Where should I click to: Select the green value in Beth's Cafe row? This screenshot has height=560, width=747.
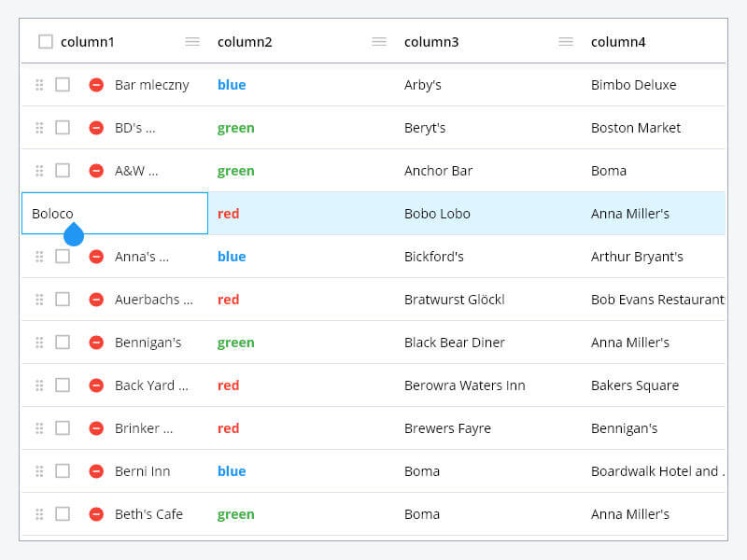pyautogui.click(x=235, y=513)
